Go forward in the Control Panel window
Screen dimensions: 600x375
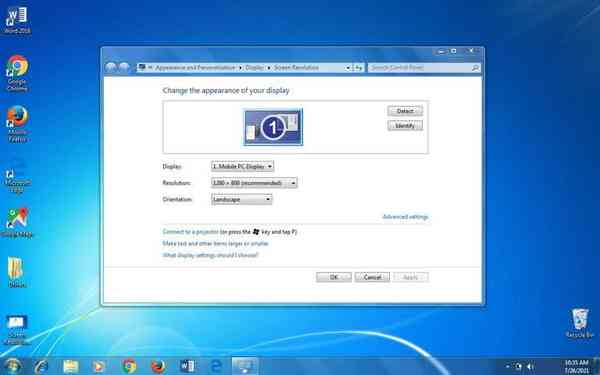(124, 67)
